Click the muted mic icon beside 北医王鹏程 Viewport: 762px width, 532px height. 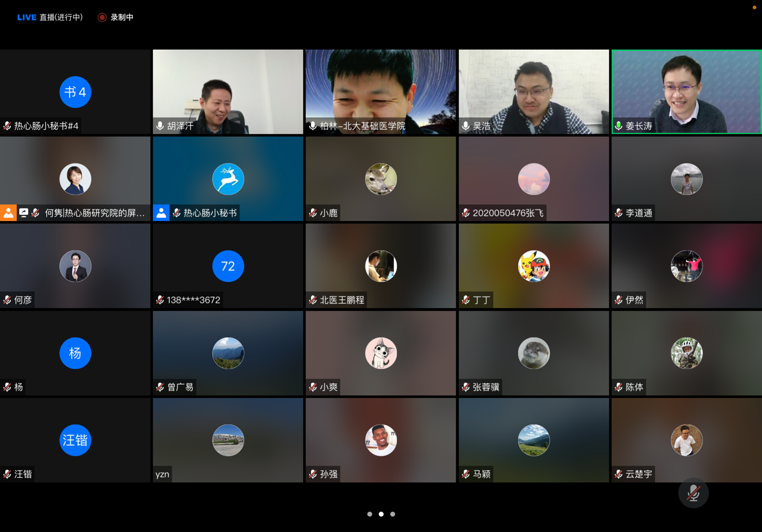313,300
